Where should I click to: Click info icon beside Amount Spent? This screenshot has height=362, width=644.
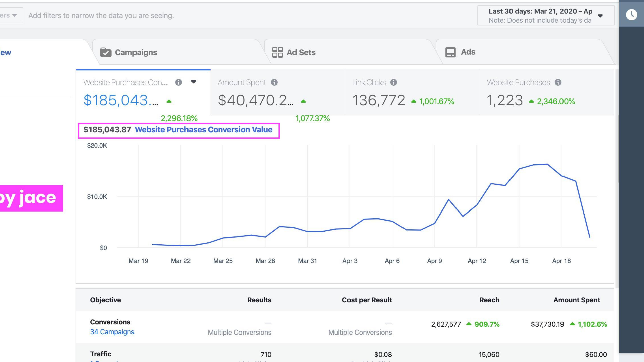274,82
